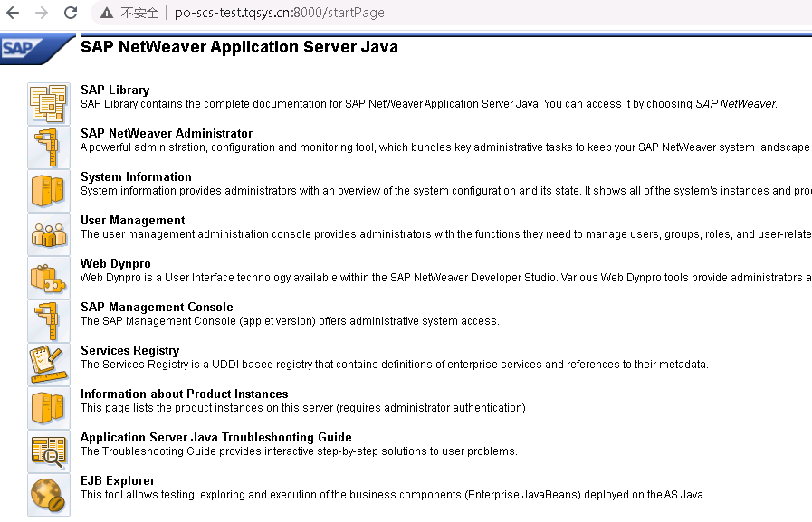Click the not-secure warning triangle icon
The image size is (812, 522).
coord(107,13)
